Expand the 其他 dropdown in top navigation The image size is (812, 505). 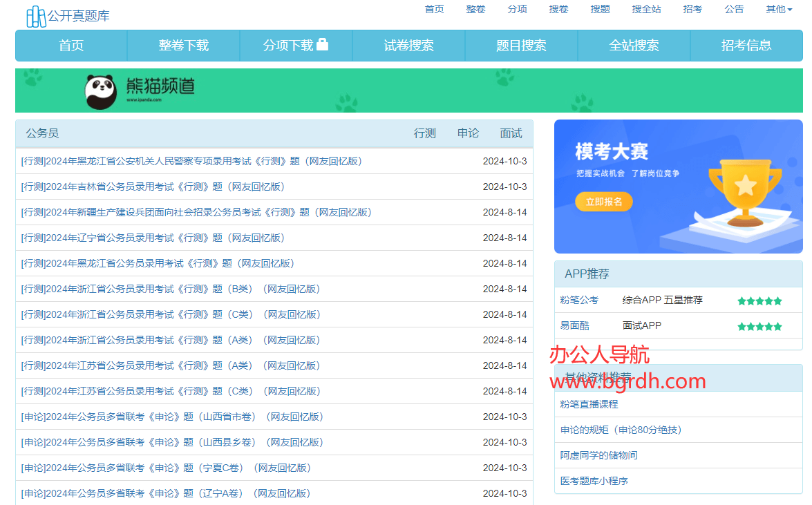(x=778, y=9)
